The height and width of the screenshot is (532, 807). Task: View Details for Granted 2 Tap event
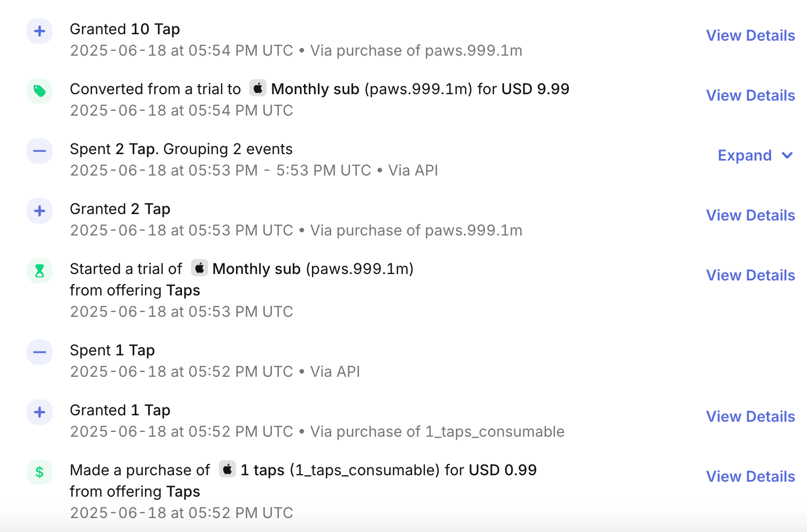[750, 215]
